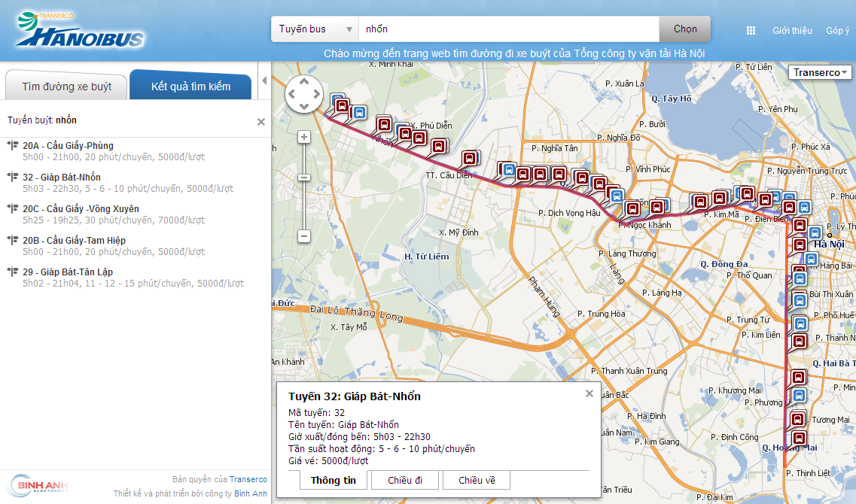Close the Tuyến 32 info popup
856x504 pixels.
(589, 393)
